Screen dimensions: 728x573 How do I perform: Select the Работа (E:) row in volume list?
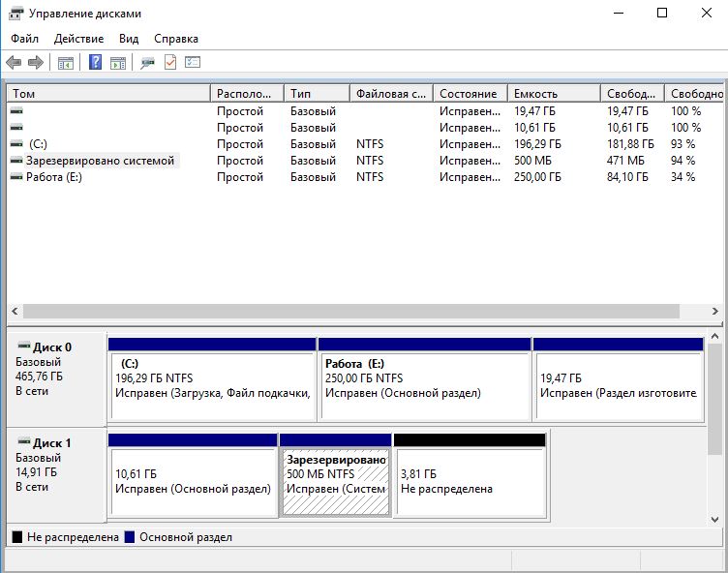[x=54, y=177]
